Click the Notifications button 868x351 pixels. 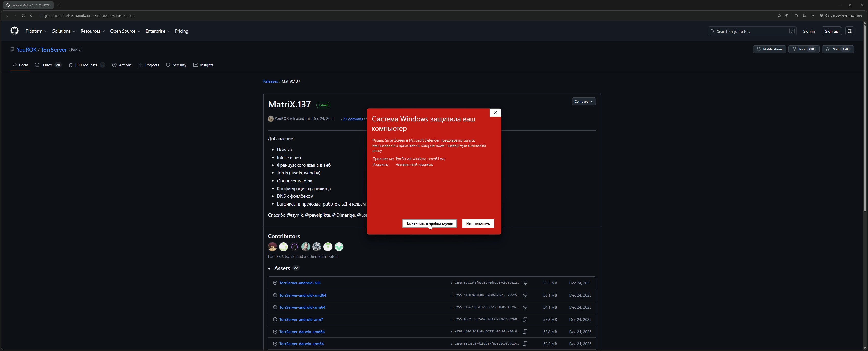coord(769,49)
